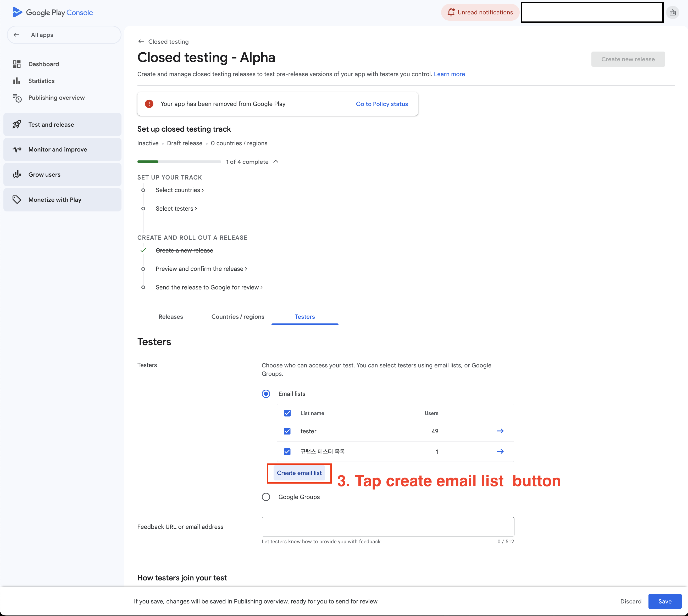
Task: Click the setup progress bar
Action: point(179,162)
